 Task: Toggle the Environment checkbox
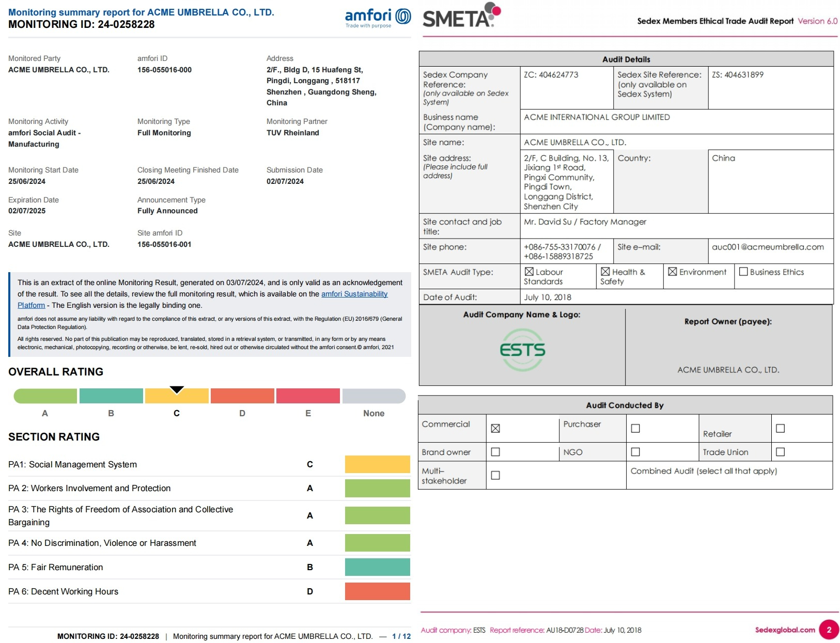tap(672, 272)
